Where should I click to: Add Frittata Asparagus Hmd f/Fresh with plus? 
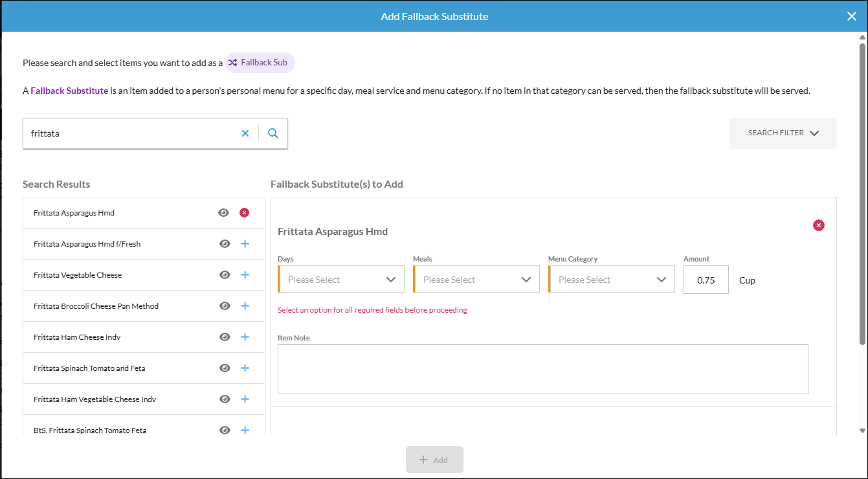(245, 243)
